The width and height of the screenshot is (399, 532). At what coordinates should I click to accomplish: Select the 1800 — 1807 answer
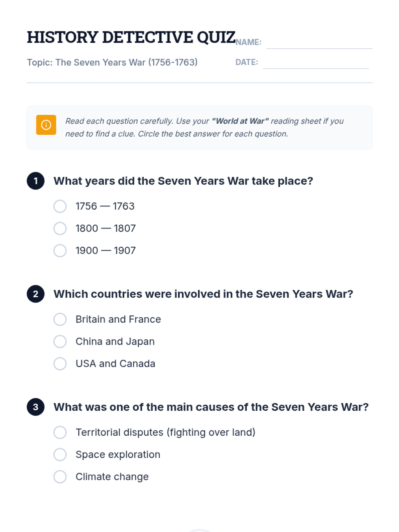click(x=60, y=228)
